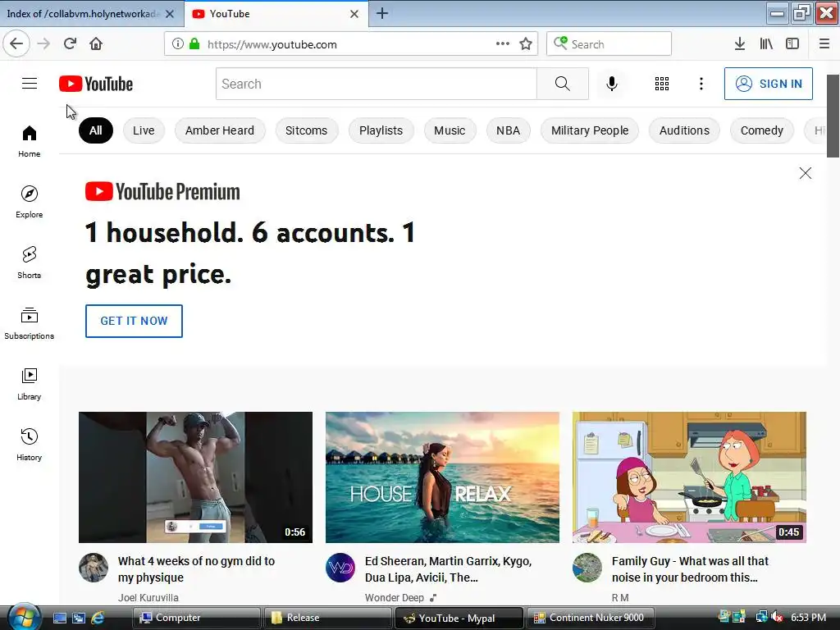The width and height of the screenshot is (840, 630).
Task: Open browser library icon
Action: click(x=766, y=44)
